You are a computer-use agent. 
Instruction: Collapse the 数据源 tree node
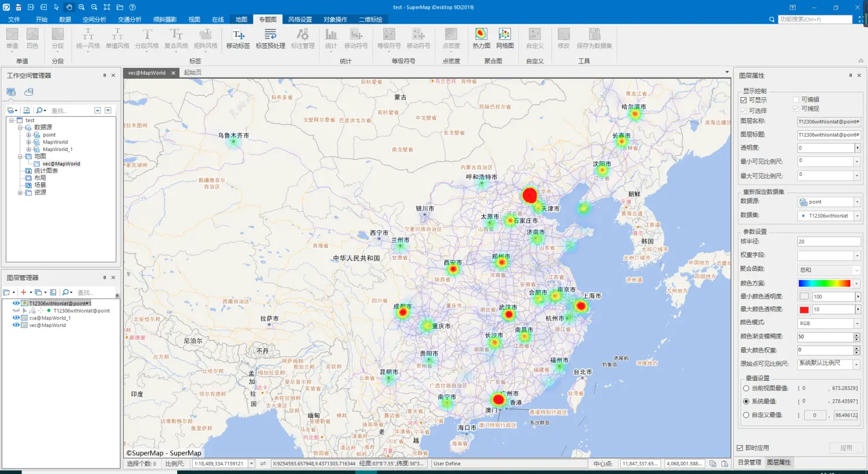pos(20,127)
